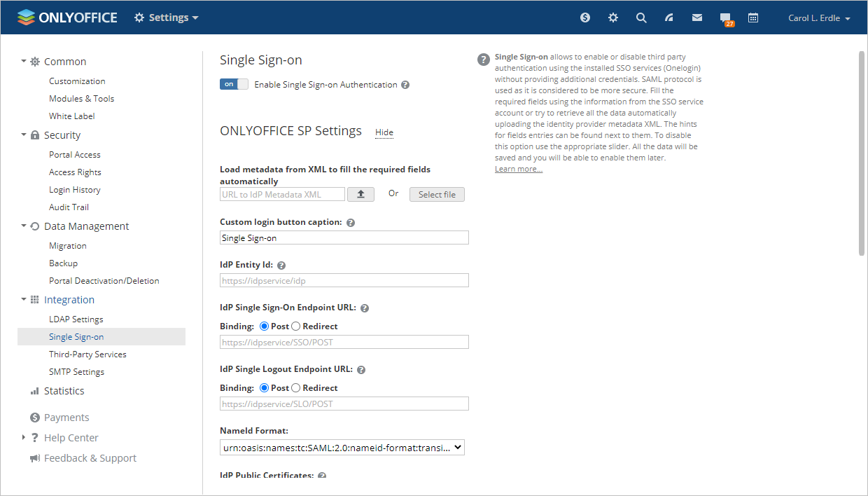Open Customization settings
The image size is (868, 496).
coord(77,81)
